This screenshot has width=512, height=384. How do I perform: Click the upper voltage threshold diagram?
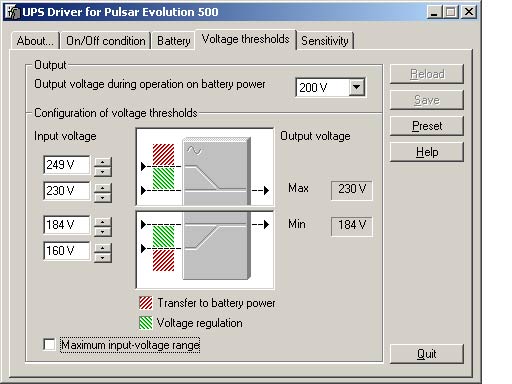tap(205, 167)
